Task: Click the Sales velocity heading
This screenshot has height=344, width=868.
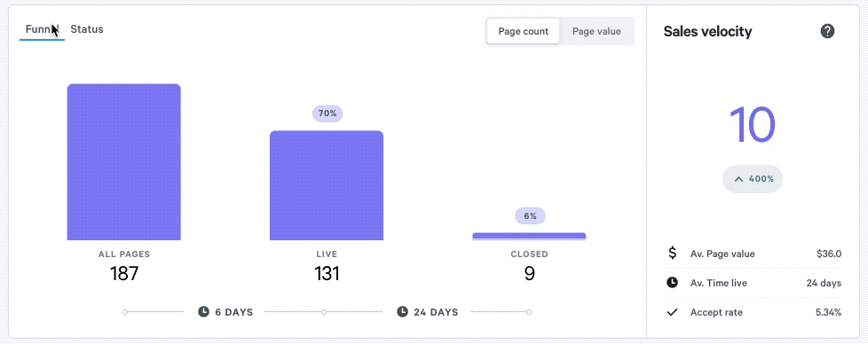Action: pyautogui.click(x=707, y=32)
